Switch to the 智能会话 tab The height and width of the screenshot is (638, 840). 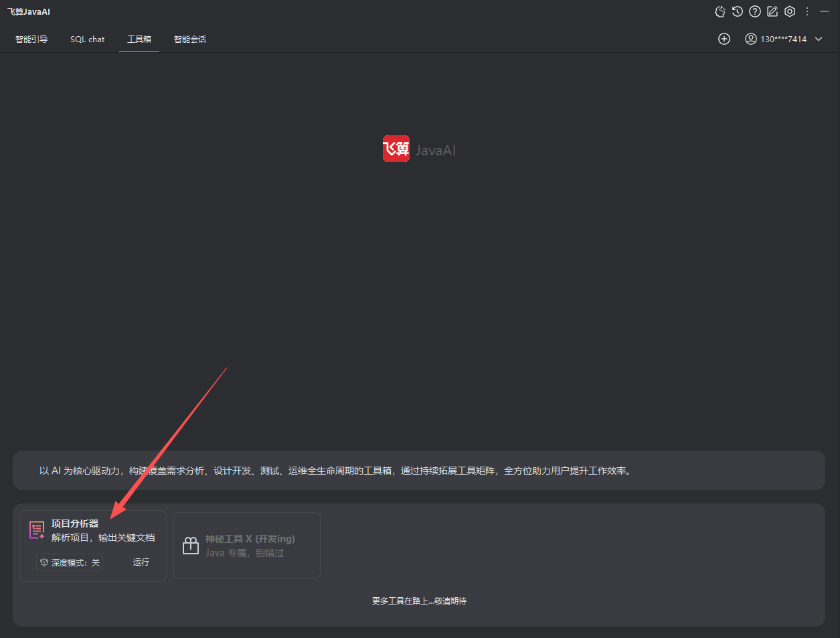tap(190, 39)
